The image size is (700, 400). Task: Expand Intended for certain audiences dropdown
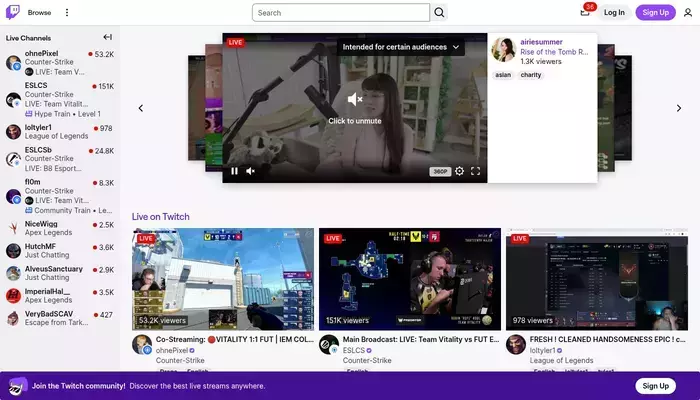tap(400, 47)
